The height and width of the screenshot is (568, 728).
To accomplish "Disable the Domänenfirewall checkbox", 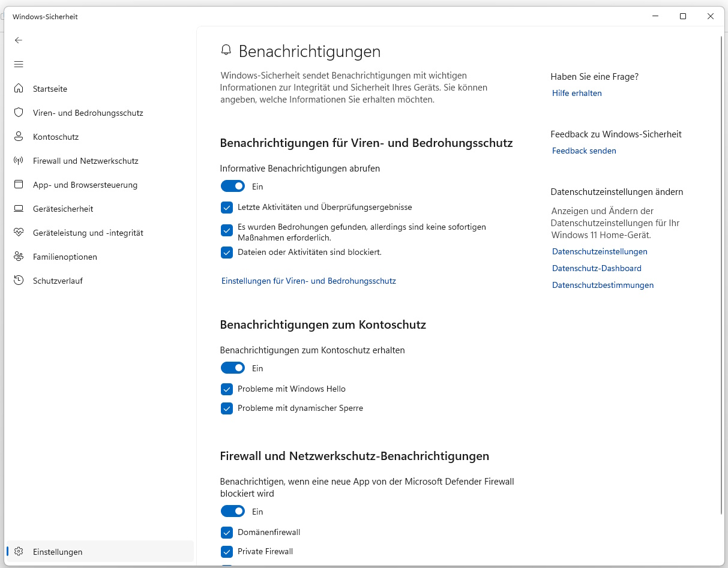I will coord(227,533).
